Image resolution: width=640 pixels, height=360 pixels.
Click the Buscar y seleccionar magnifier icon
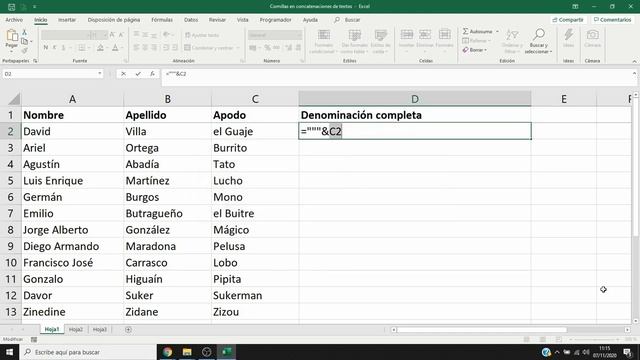tap(539, 35)
